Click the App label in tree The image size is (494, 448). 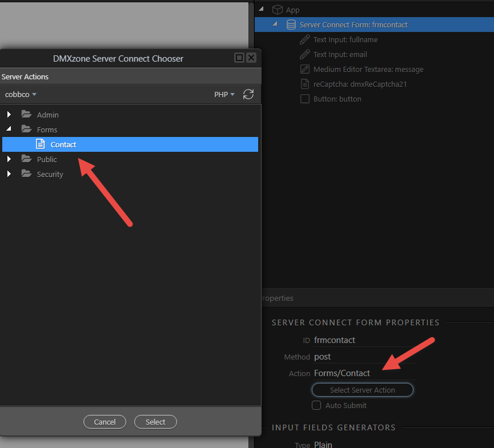point(292,10)
